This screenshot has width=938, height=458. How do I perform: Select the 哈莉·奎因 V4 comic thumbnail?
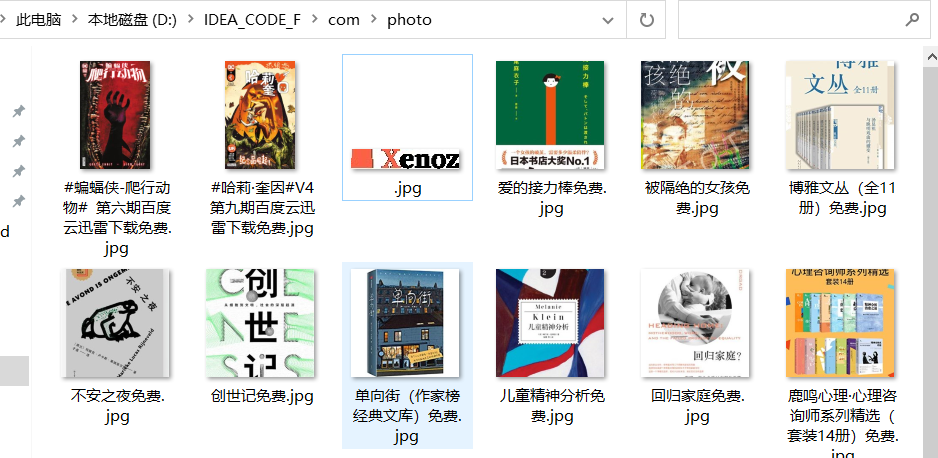click(260, 115)
